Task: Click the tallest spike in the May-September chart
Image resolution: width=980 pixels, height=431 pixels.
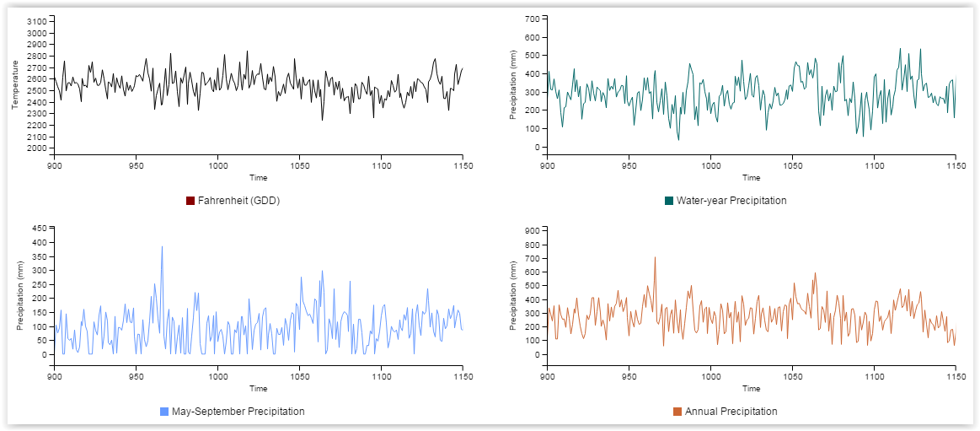Action: pos(162,246)
